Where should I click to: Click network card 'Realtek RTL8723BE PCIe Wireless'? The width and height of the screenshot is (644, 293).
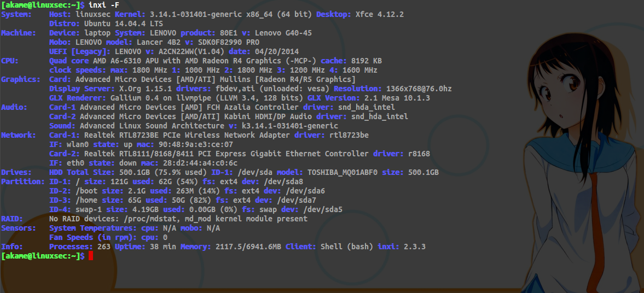(151, 135)
